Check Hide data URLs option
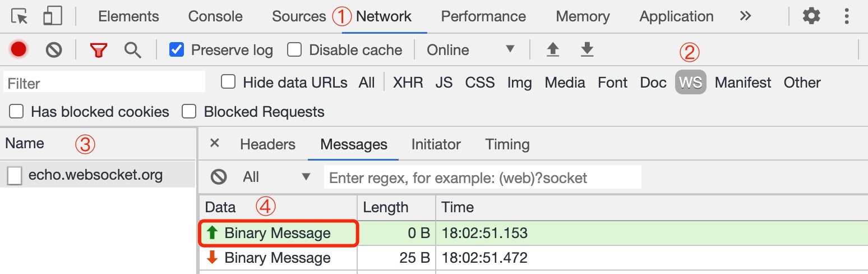The height and width of the screenshot is (274, 868). tap(228, 83)
